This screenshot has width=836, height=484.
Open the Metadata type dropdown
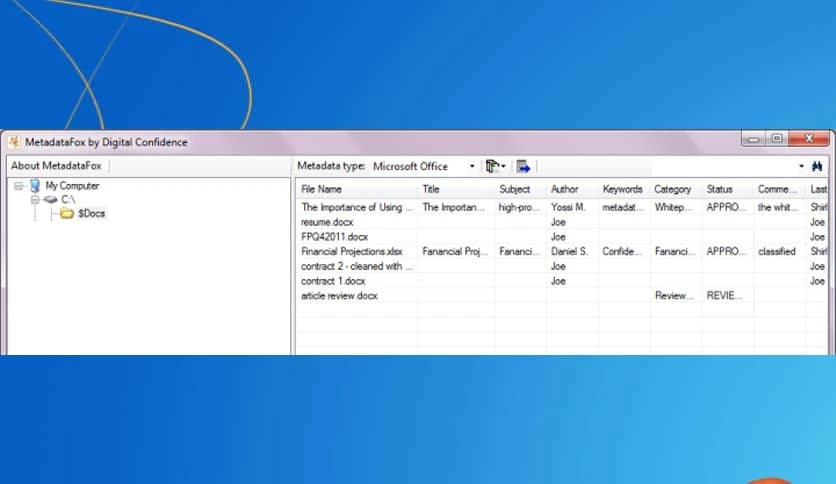(x=472, y=166)
